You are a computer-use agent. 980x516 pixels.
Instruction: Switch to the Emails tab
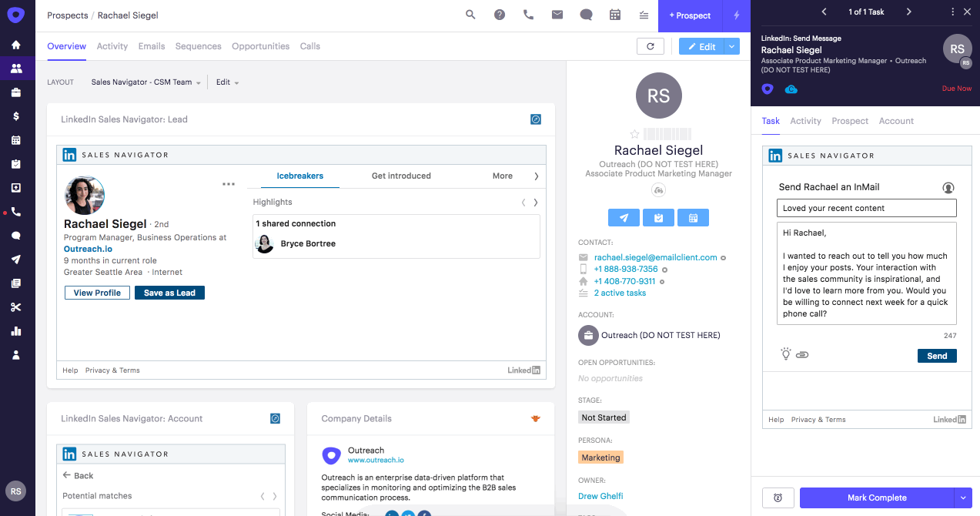coord(152,46)
